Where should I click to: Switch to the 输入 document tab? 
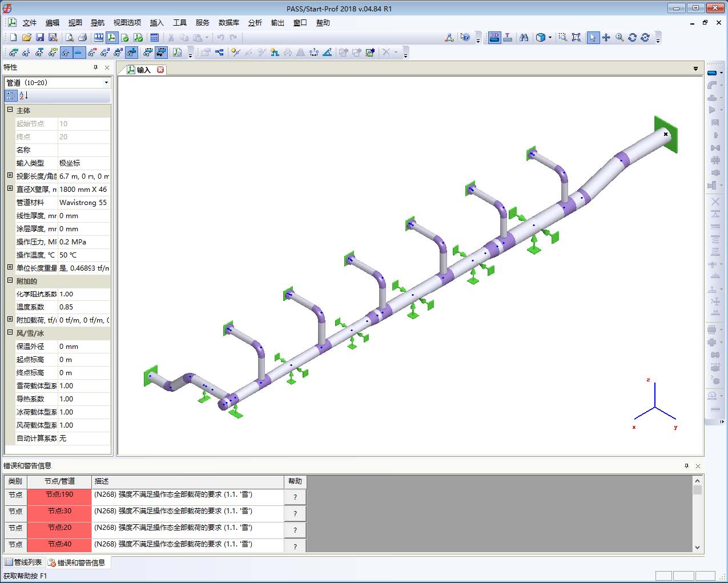(144, 70)
